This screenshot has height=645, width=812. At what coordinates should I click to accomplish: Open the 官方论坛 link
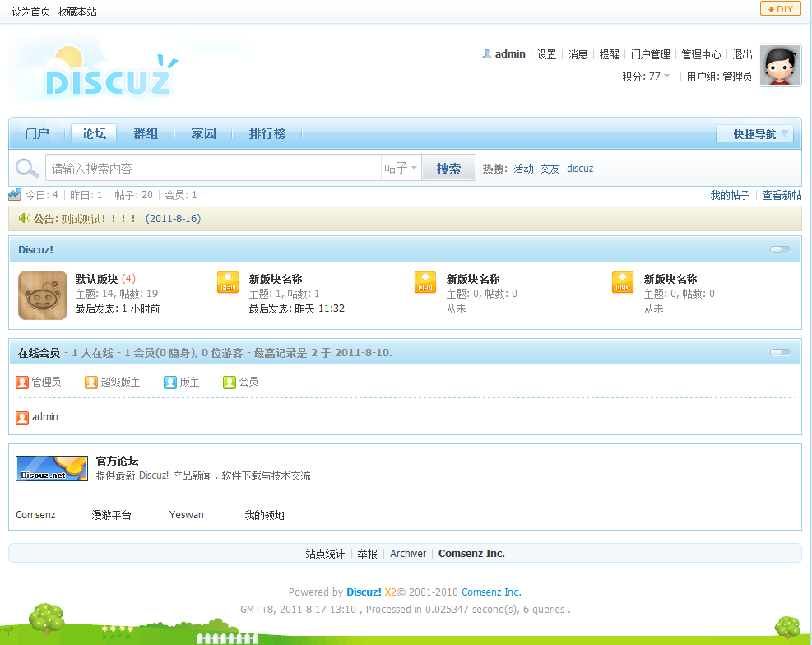(117, 461)
